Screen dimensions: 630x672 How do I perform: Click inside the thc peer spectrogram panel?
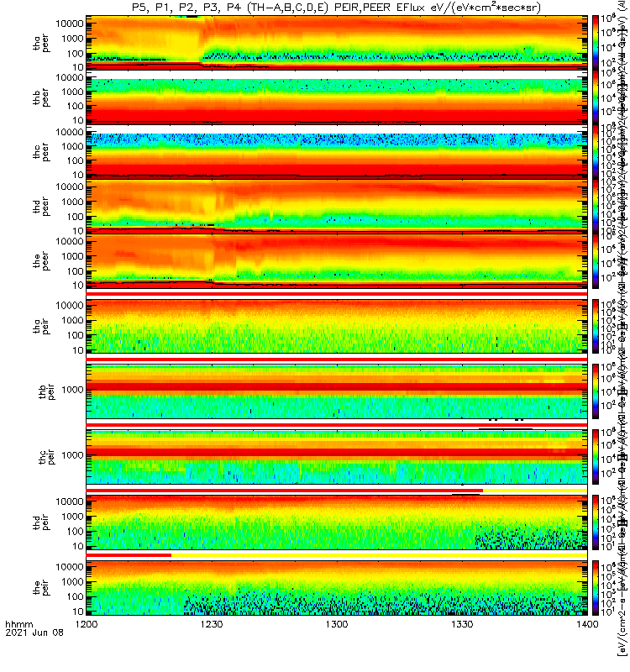(x=337, y=151)
